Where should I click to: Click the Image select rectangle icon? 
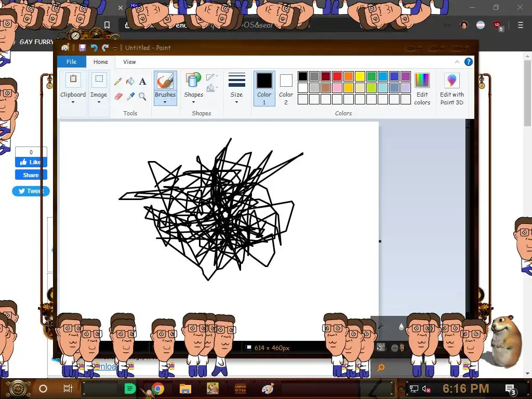pyautogui.click(x=99, y=79)
